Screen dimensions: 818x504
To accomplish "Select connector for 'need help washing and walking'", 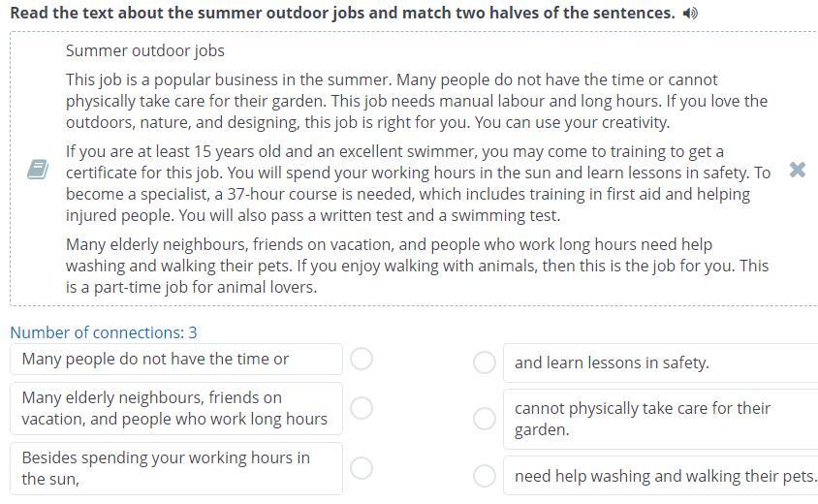I will coord(485,476).
